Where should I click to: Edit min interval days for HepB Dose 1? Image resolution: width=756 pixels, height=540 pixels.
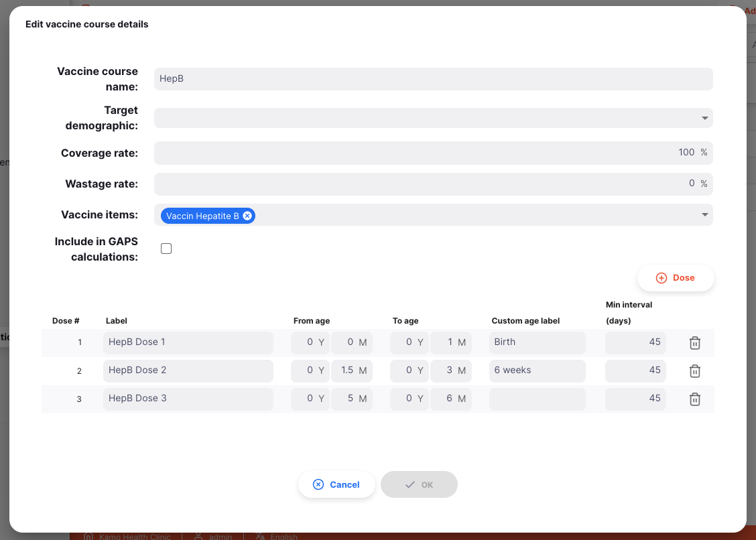click(x=635, y=342)
